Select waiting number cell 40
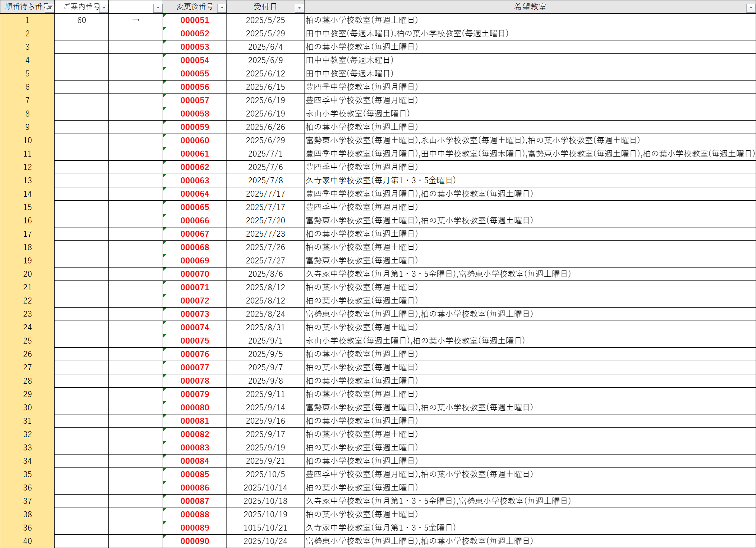The width and height of the screenshot is (756, 548). pyautogui.click(x=27, y=541)
